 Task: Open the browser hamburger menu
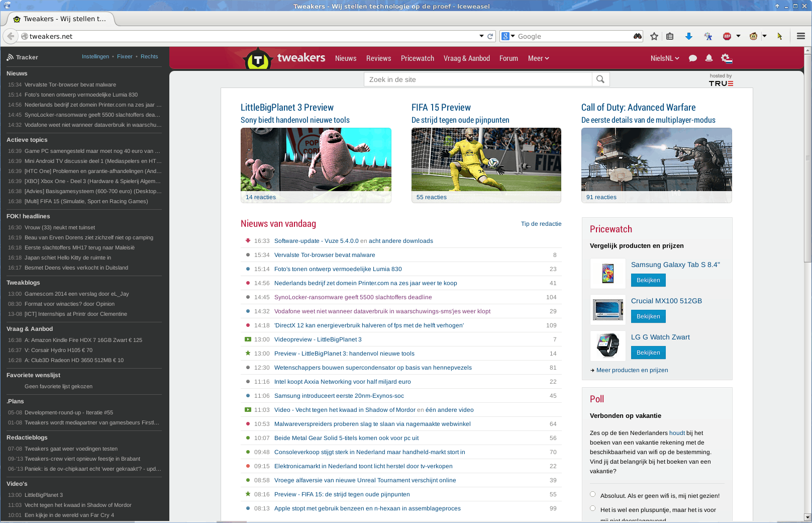coord(801,36)
